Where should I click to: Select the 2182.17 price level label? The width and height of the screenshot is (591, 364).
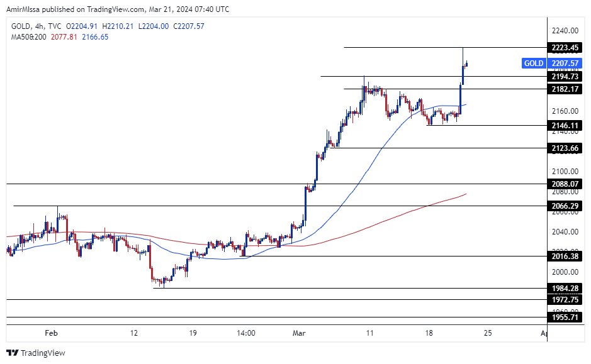point(565,89)
